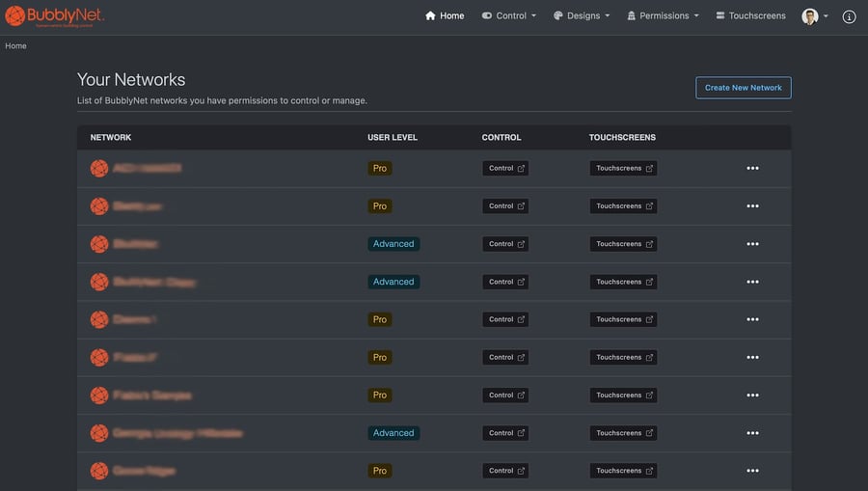Open more options for the seventh network row
The height and width of the screenshot is (491, 868).
pos(752,396)
